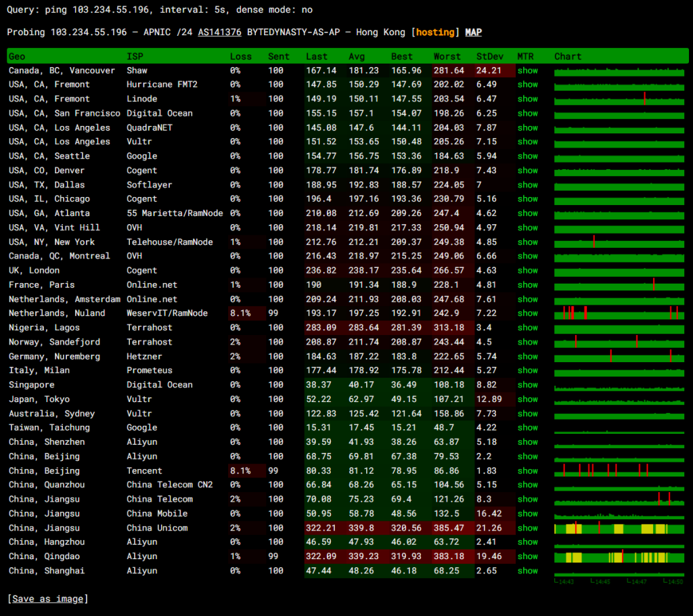Show MTR for Montreal OVH
693x616 pixels.
click(528, 256)
